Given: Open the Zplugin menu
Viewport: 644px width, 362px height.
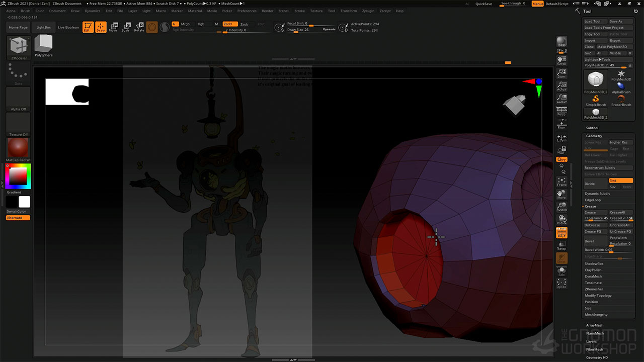Looking at the screenshot, I should (368, 11).
